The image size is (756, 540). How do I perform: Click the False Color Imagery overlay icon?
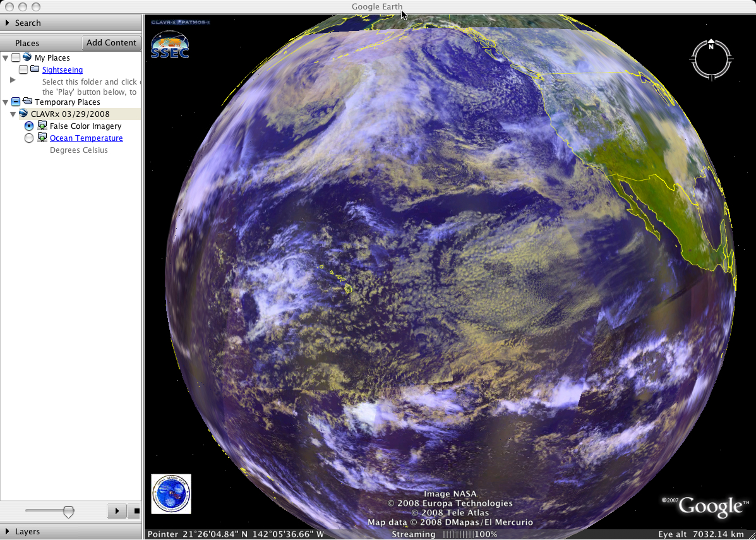tap(42, 126)
